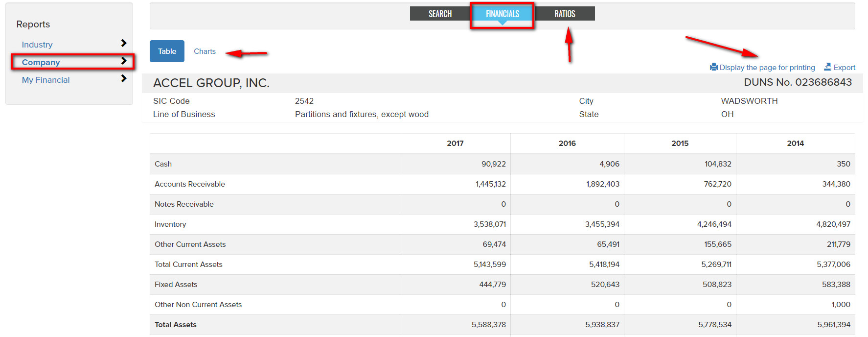
Task: Select the Total Current Assets row label
Action: pos(188,265)
